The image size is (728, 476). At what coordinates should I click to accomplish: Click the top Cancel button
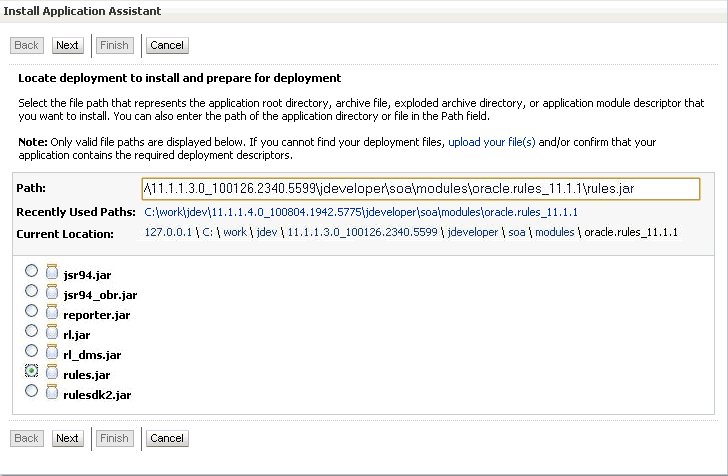tap(167, 45)
